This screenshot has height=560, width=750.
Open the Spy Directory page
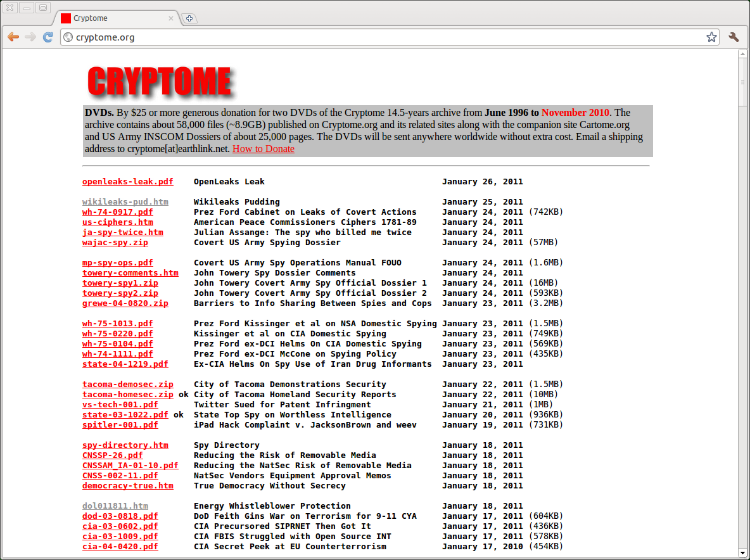pyautogui.click(x=125, y=445)
